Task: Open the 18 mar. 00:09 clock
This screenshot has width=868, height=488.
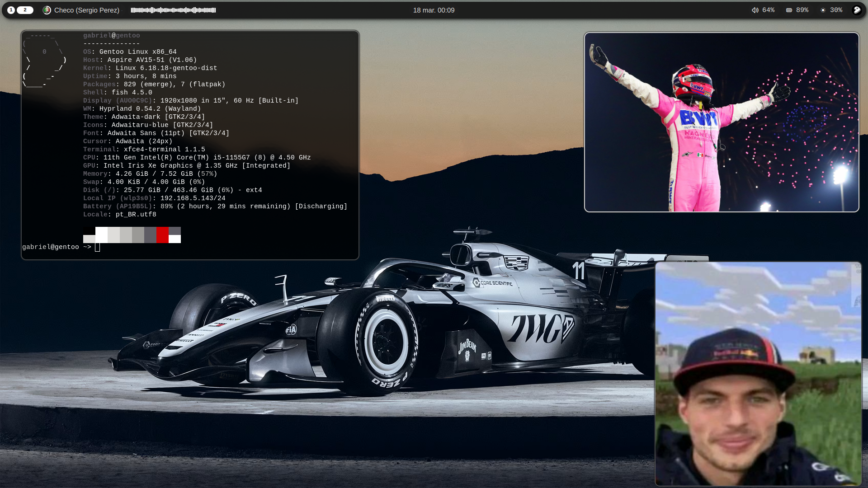Action: tap(434, 10)
